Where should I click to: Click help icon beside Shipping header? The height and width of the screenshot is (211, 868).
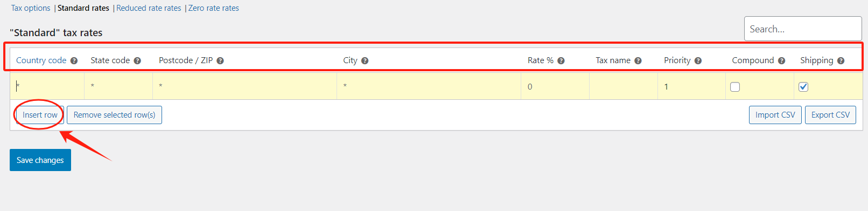click(x=841, y=61)
